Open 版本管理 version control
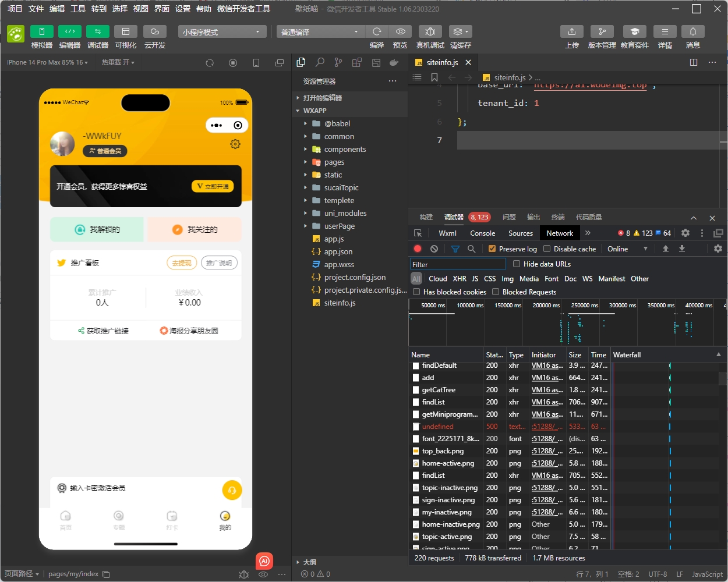The width and height of the screenshot is (728, 582). coord(602,31)
